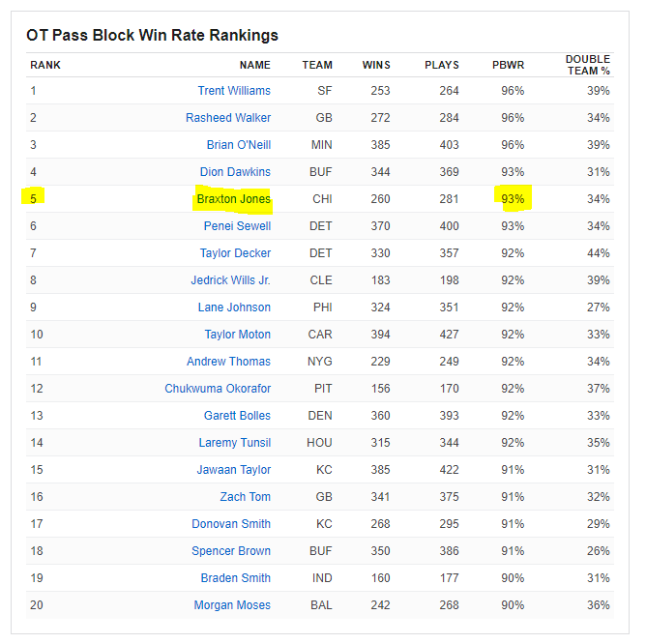
Task: Click highlighted Braxton Jones name
Action: coord(233,199)
